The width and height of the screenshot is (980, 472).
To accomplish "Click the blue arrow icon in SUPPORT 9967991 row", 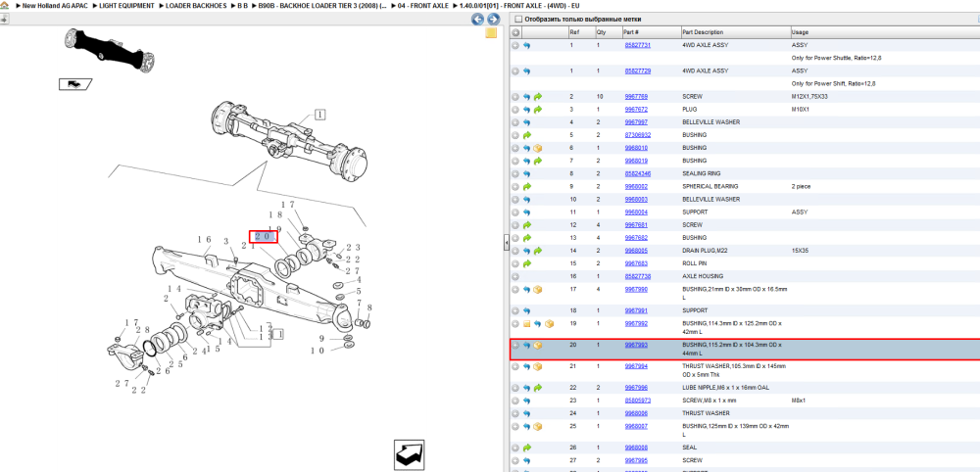I will pos(526,310).
